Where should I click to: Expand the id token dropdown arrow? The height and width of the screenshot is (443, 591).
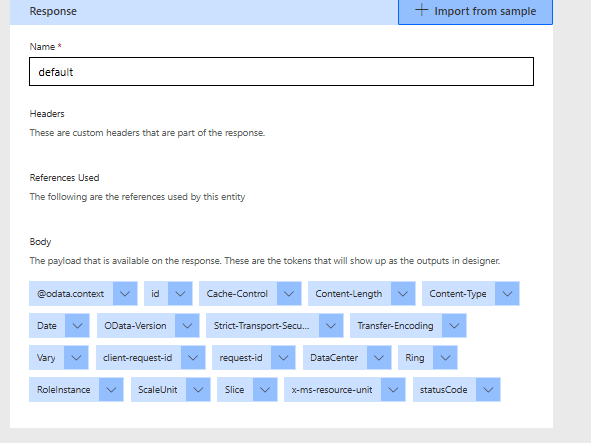coord(180,294)
